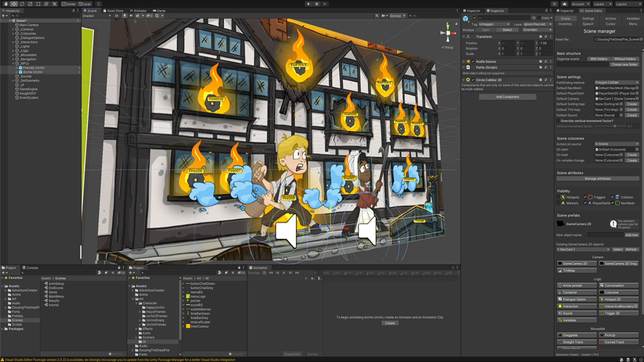Open the Shaded draw mode dropdown
This screenshot has width=644, height=362.
96,16
